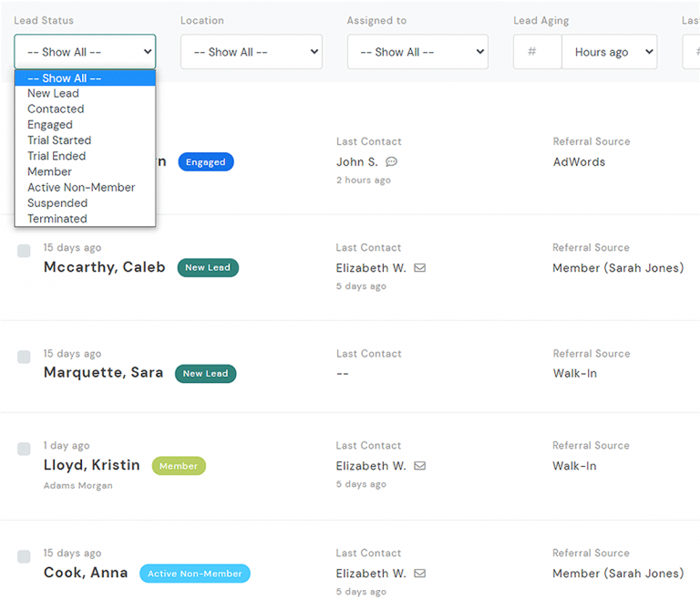Collapse the Lead Status dropdown
The height and width of the screenshot is (611, 700).
click(85, 52)
